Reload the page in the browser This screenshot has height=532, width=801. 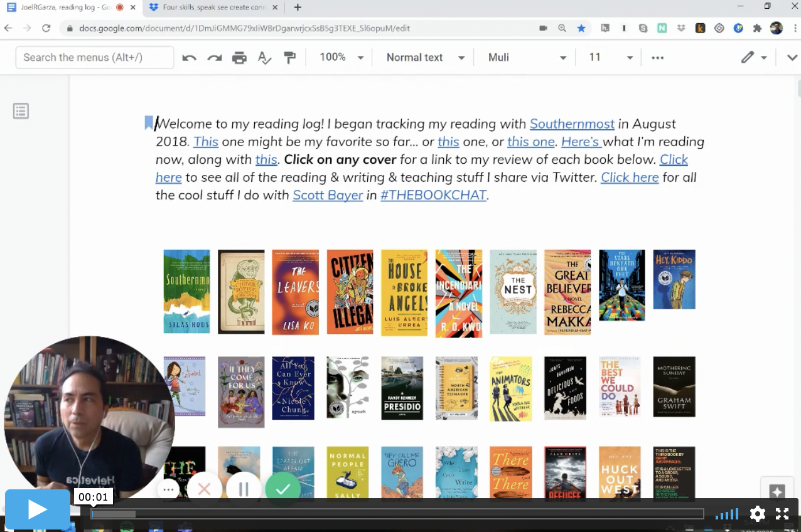(46, 28)
